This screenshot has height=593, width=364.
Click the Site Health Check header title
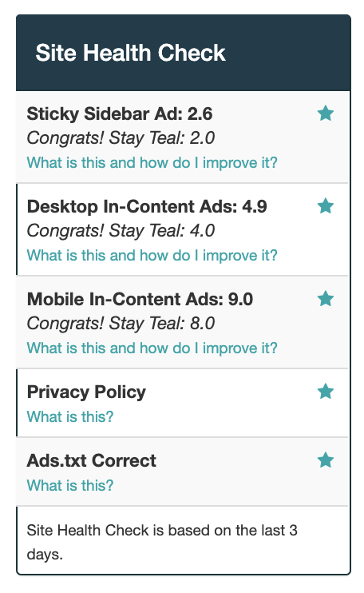tap(130, 53)
